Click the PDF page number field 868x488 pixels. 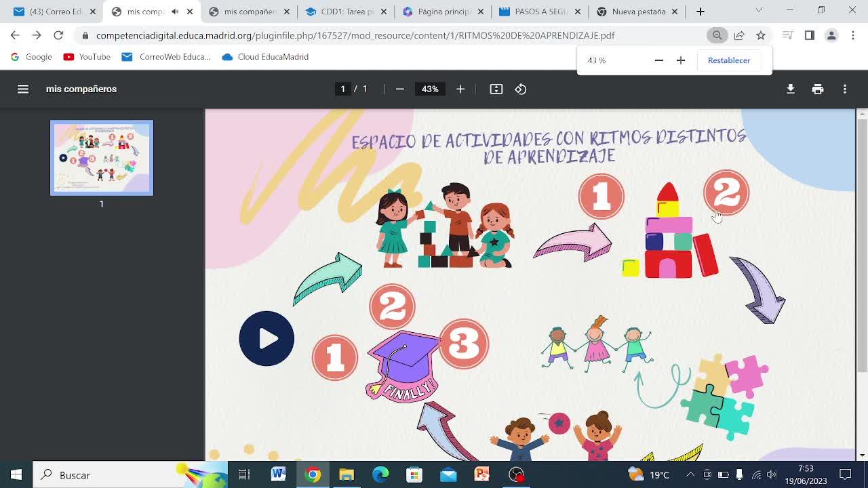coord(343,89)
